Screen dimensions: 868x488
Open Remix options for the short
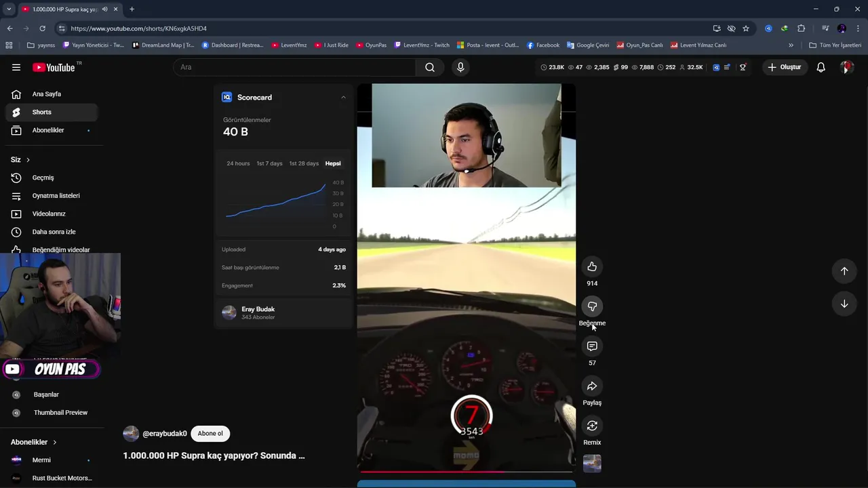pyautogui.click(x=592, y=426)
